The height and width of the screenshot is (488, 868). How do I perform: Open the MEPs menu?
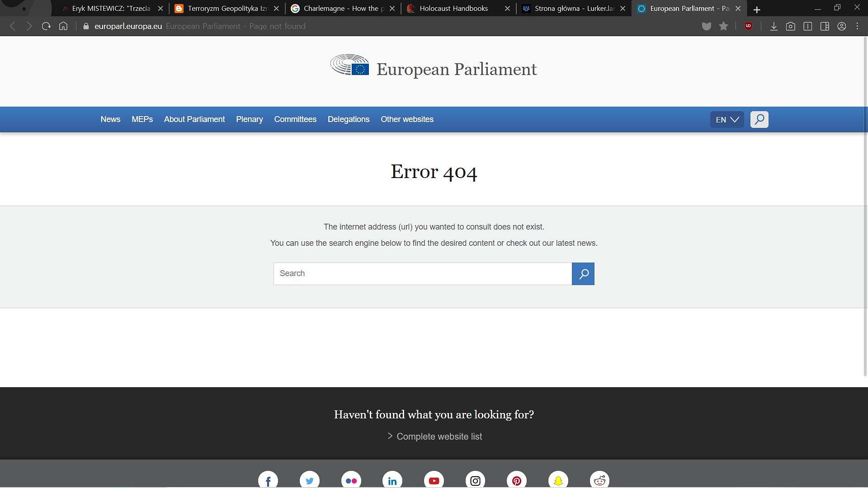[142, 119]
